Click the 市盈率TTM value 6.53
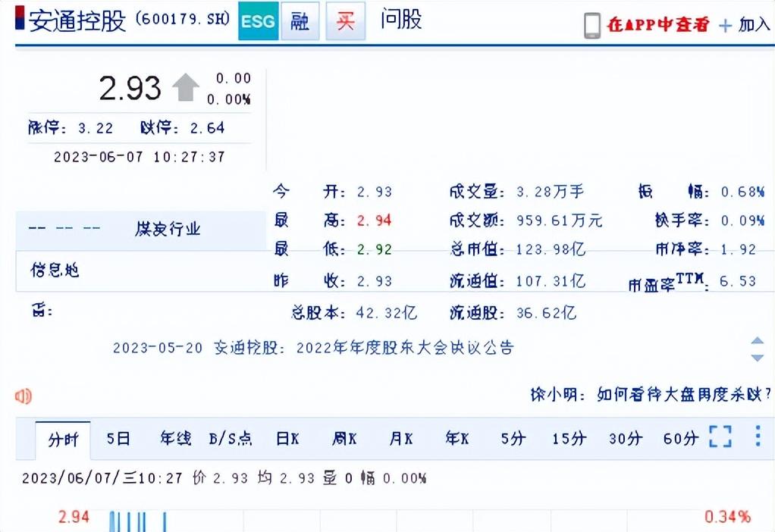The width and height of the screenshot is (775, 532). [x=738, y=281]
